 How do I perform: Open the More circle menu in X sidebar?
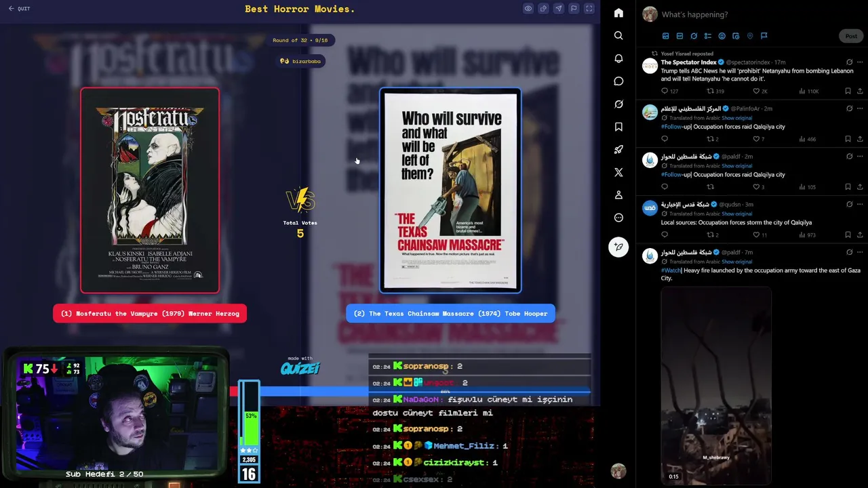coord(618,218)
